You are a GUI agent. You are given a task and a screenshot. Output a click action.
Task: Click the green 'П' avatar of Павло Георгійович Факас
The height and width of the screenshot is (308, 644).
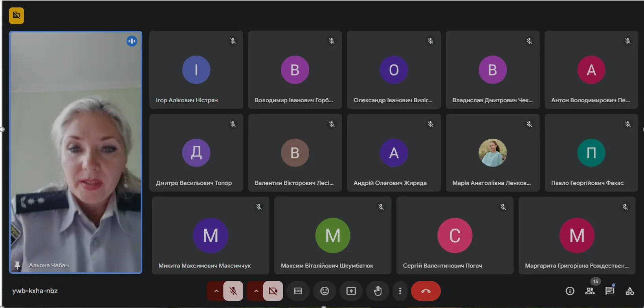591,153
